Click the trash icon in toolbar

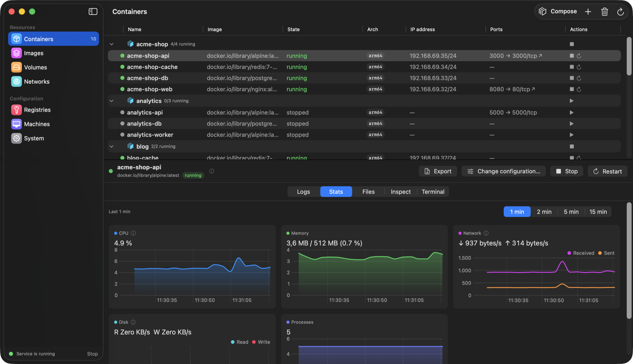tap(604, 11)
